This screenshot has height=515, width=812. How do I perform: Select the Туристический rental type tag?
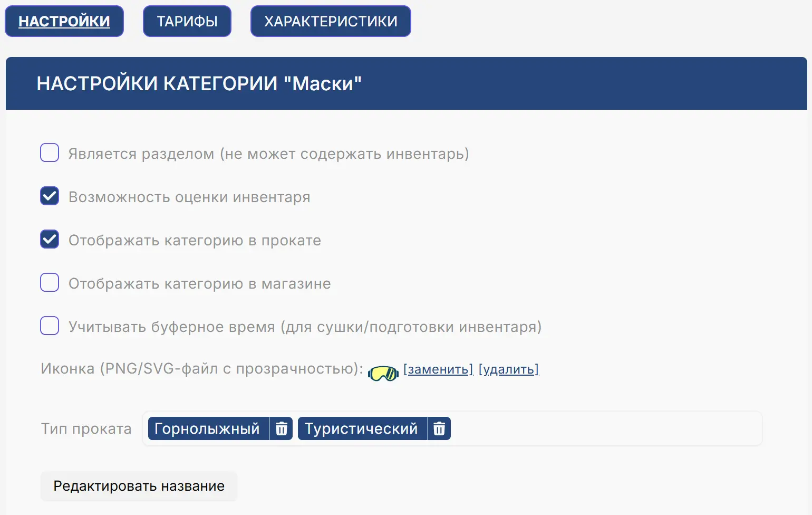[x=362, y=428]
